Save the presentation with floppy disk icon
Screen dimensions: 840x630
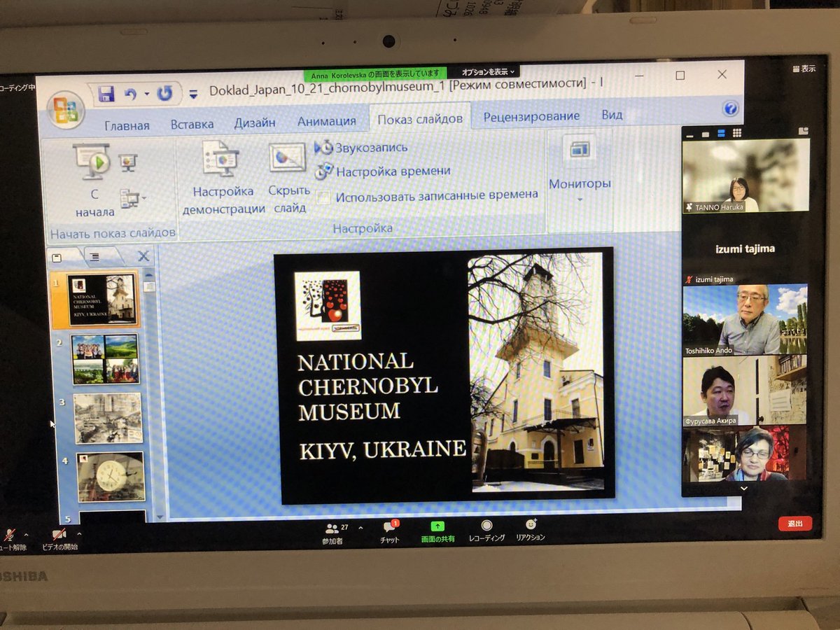(x=106, y=94)
